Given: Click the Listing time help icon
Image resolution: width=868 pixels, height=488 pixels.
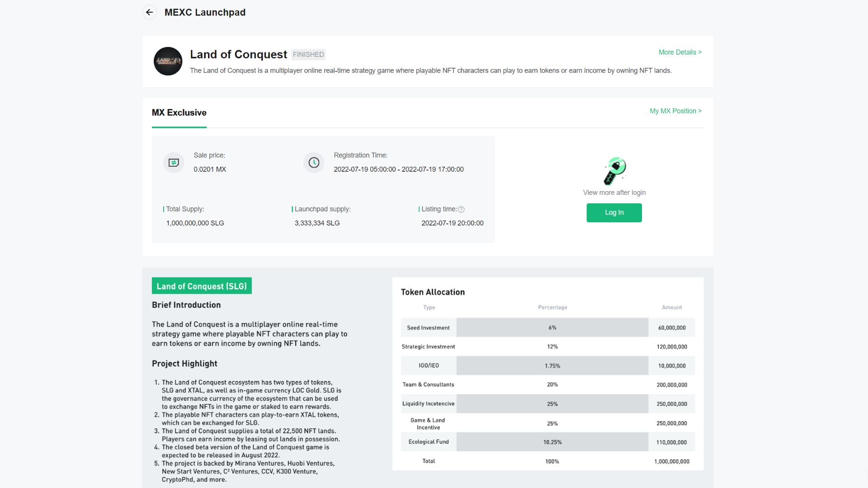Looking at the screenshot, I should point(461,210).
